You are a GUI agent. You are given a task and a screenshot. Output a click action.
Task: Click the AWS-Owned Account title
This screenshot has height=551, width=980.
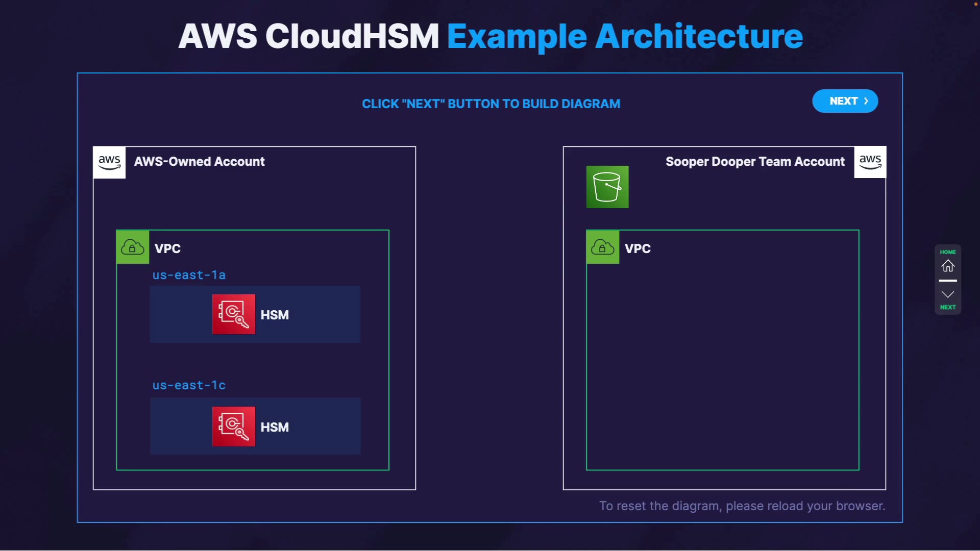pyautogui.click(x=199, y=162)
